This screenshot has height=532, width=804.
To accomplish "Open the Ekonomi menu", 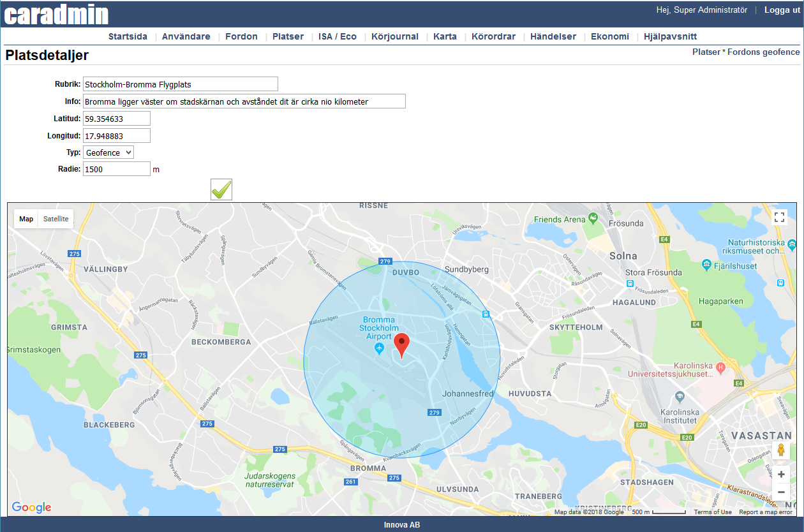I will tap(610, 36).
